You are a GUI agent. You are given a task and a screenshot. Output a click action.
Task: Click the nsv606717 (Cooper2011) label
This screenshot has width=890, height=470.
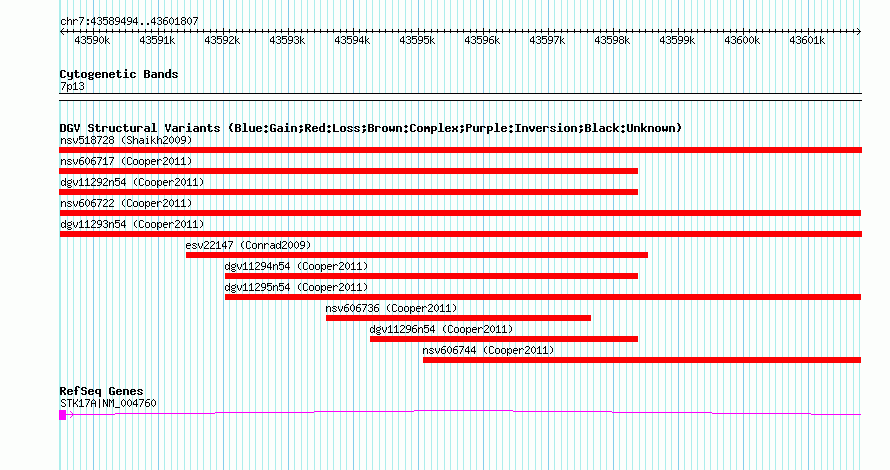126,161
